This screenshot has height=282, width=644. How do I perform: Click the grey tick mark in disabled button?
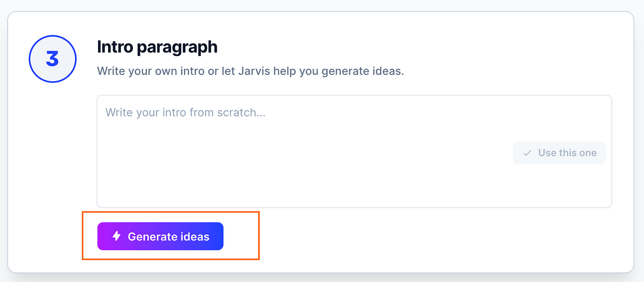pyautogui.click(x=528, y=153)
